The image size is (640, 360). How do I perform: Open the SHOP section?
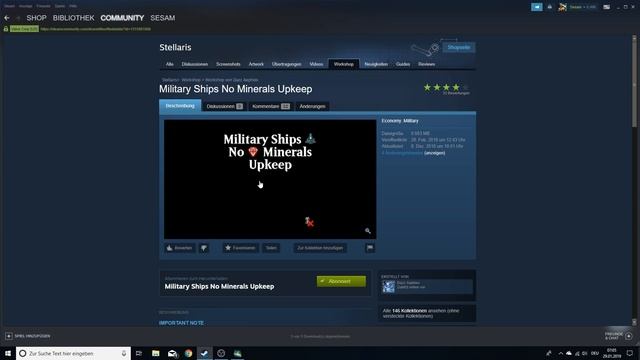[36, 18]
